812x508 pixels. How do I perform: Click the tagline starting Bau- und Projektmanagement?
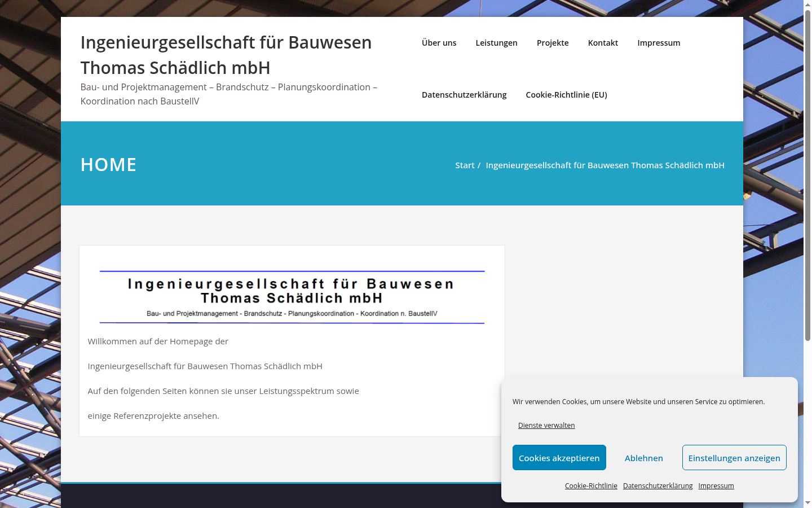[x=229, y=94]
